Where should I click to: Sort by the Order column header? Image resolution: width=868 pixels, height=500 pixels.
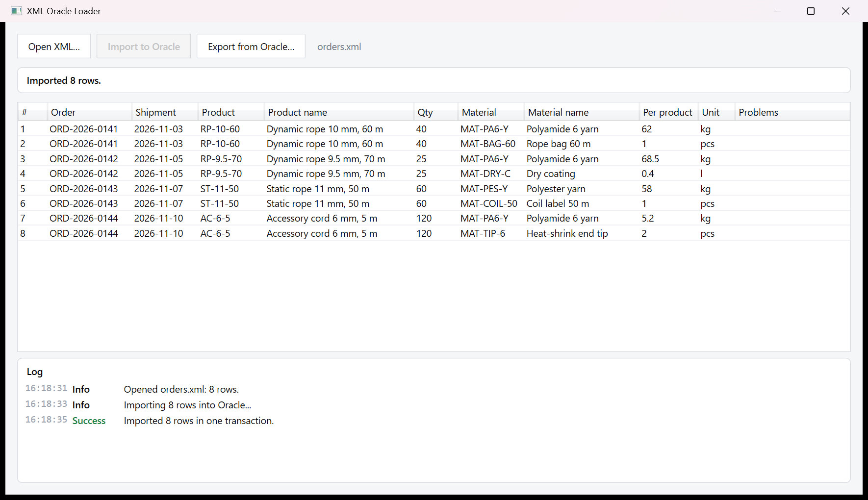(x=89, y=112)
